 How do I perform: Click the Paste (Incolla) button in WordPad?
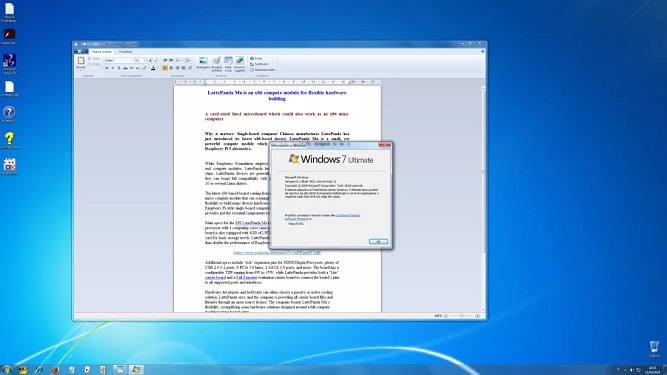pos(81,63)
